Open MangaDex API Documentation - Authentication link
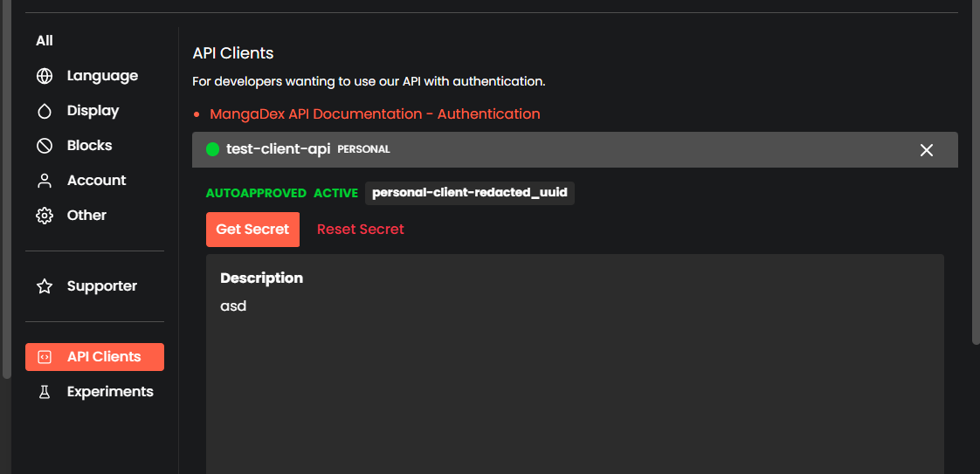The width and height of the screenshot is (980, 474). point(375,114)
